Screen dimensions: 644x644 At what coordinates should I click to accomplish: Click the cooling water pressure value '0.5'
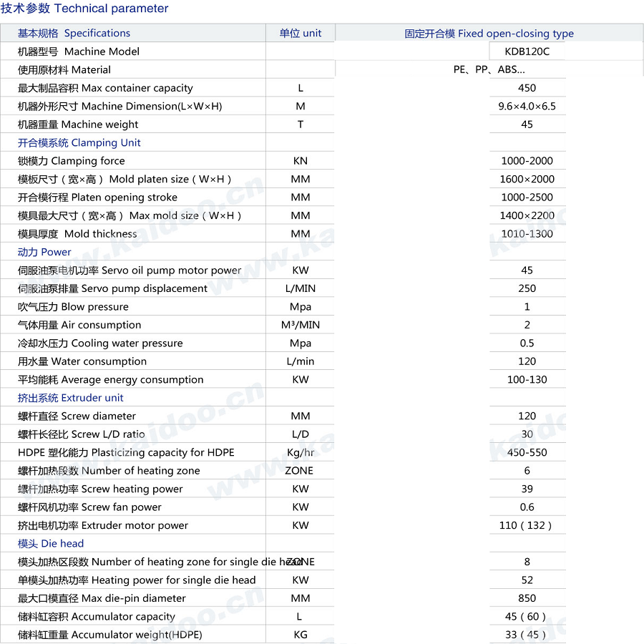pos(527,343)
